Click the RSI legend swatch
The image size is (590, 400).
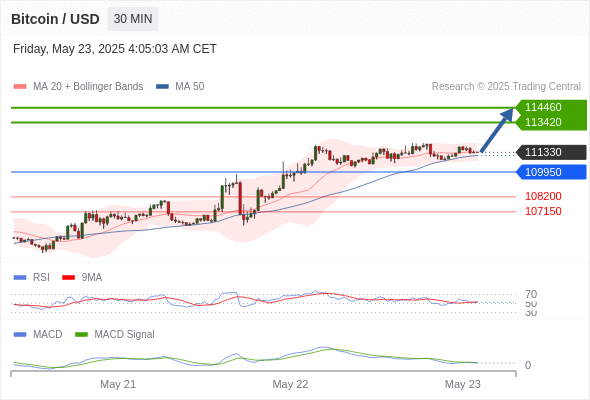coord(20,278)
